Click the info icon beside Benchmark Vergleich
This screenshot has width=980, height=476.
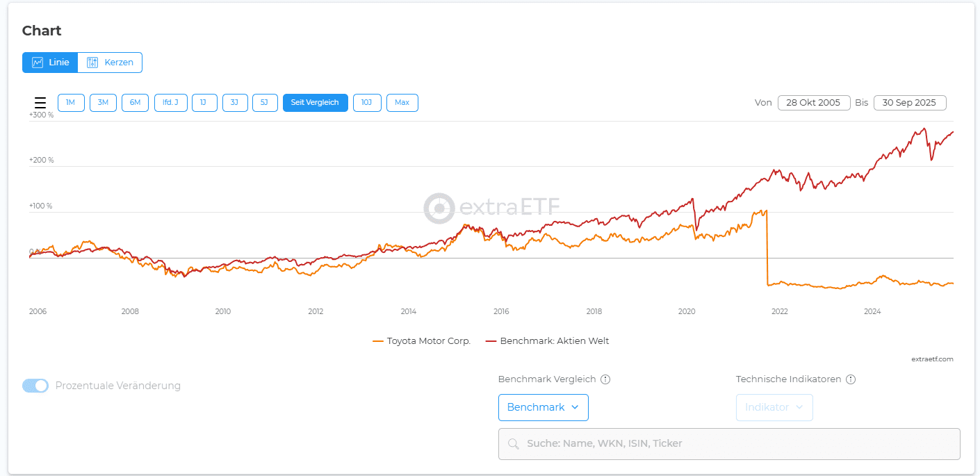tap(605, 379)
